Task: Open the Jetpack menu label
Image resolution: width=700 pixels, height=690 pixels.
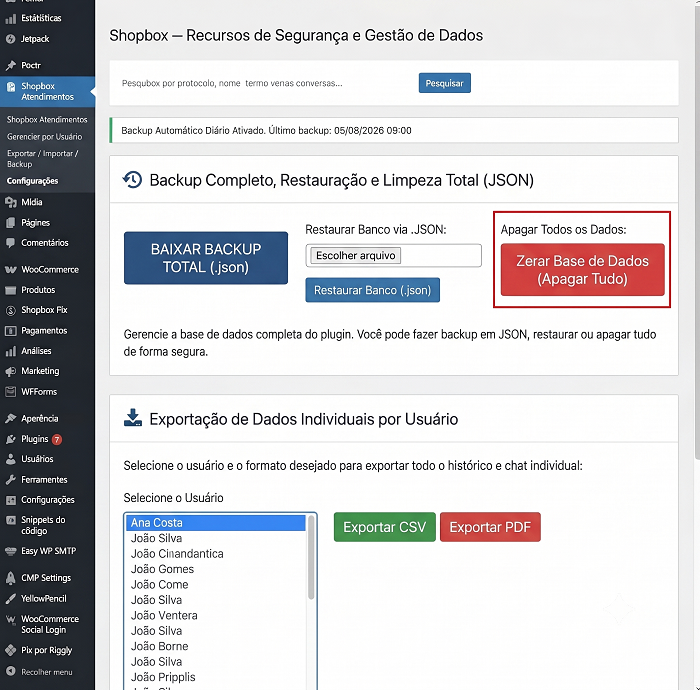Action: click(x=35, y=39)
